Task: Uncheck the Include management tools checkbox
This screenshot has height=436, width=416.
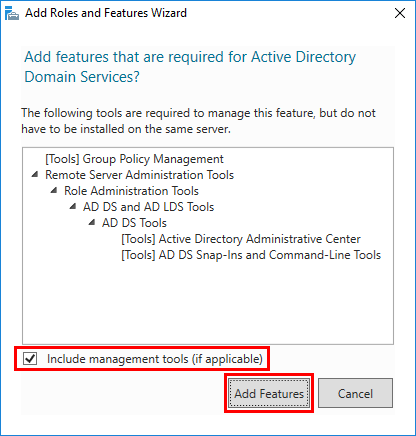Action: pos(30,359)
